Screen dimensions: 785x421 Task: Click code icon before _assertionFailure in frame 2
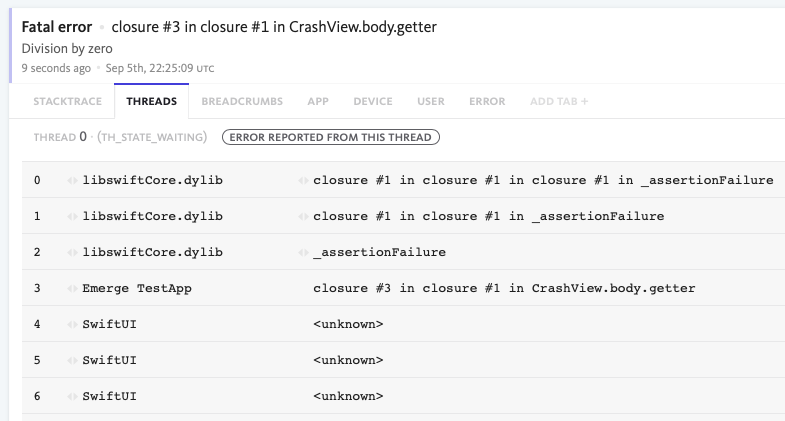(303, 252)
